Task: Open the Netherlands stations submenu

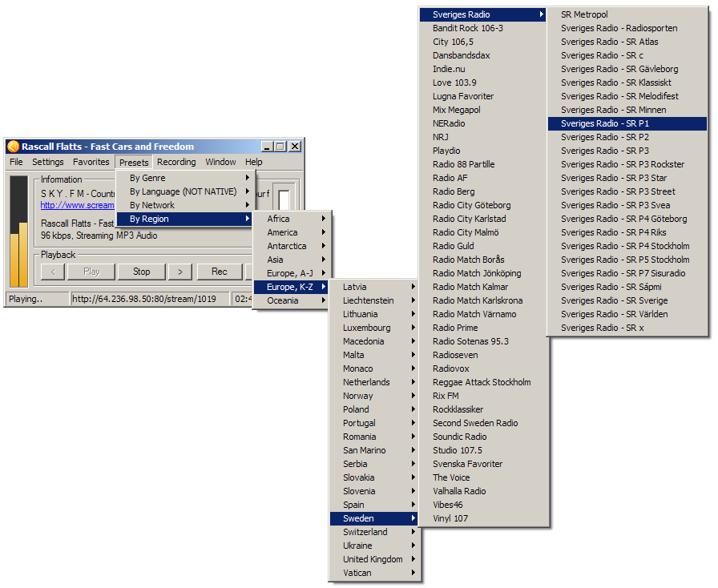Action: (x=374, y=382)
